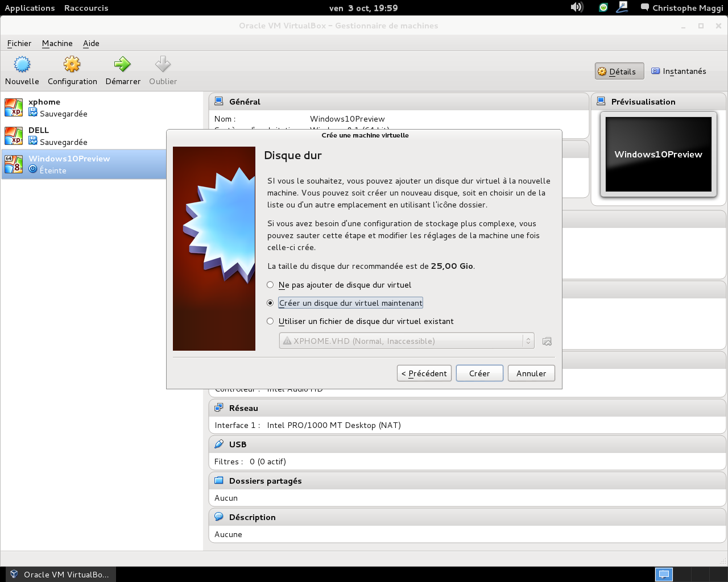Click the Général section header
728x582 pixels.
(x=399, y=102)
